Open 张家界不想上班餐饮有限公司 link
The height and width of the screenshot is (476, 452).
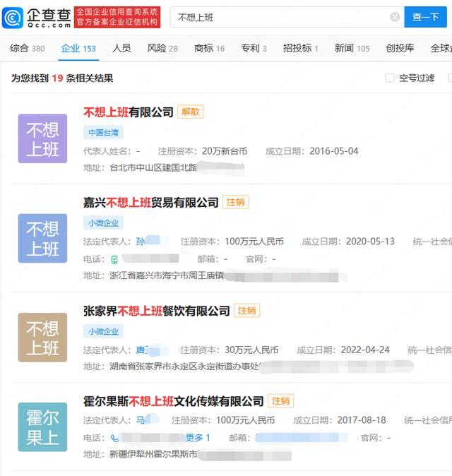coord(157,311)
